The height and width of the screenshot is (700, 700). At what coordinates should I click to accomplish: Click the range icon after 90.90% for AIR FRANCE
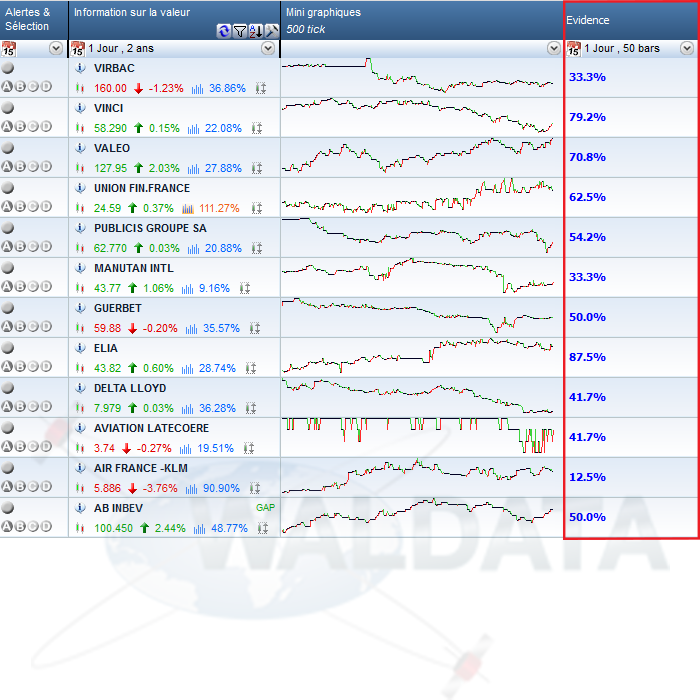point(254,488)
